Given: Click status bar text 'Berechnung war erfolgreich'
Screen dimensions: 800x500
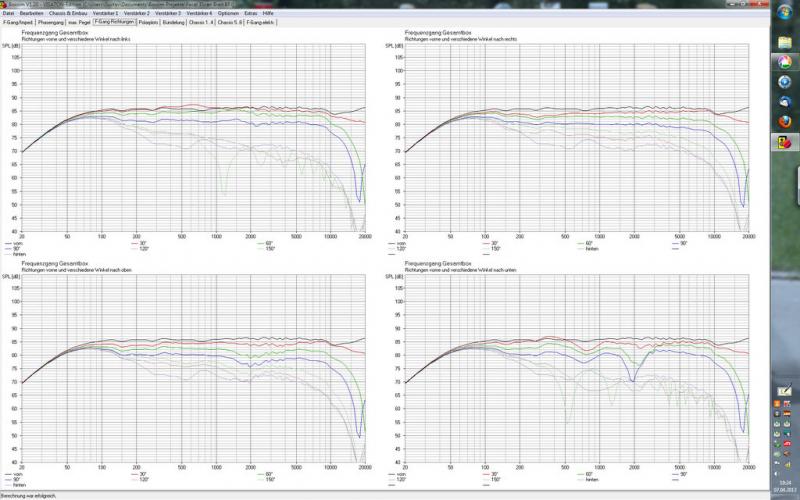Looking at the screenshot, I should coord(28,496).
